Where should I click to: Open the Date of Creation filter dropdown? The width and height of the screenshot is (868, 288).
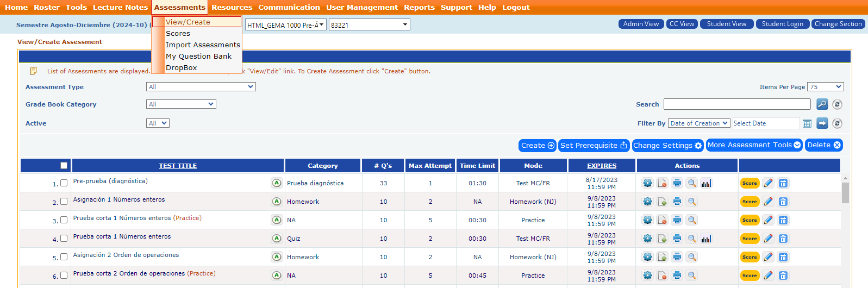pos(698,123)
